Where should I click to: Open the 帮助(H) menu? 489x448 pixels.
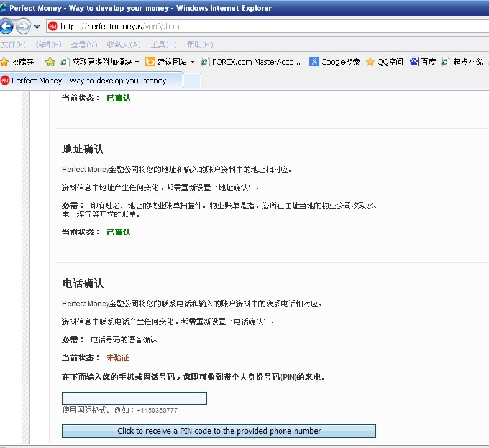point(199,45)
